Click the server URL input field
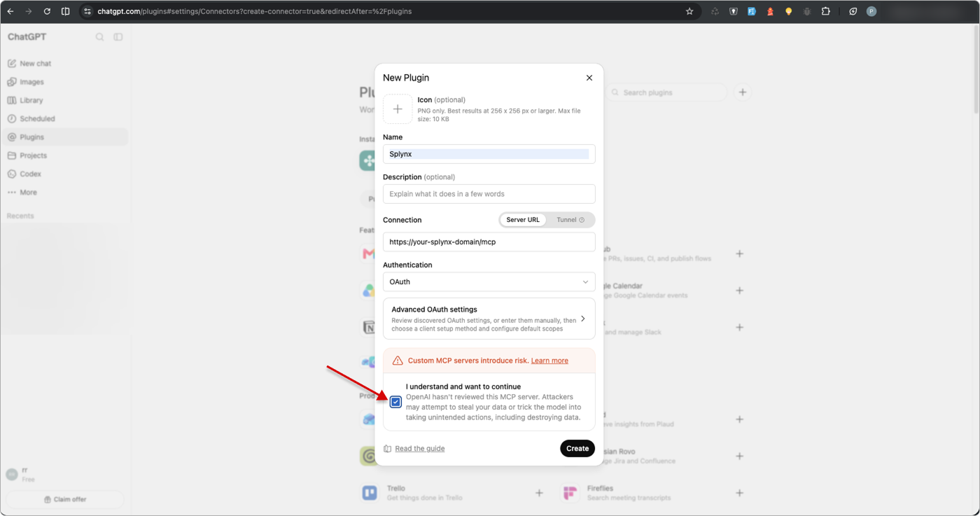 click(x=489, y=242)
